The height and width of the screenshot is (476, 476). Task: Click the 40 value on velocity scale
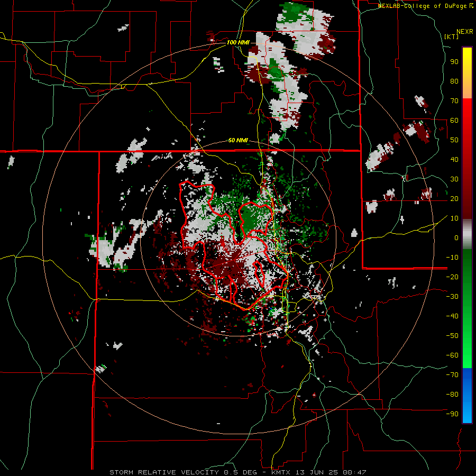(x=454, y=160)
